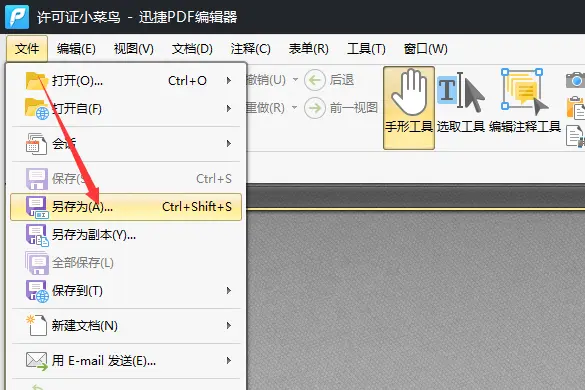This screenshot has width=585, height=390.
Task: Open the 文档(D) menu
Action: click(x=192, y=49)
